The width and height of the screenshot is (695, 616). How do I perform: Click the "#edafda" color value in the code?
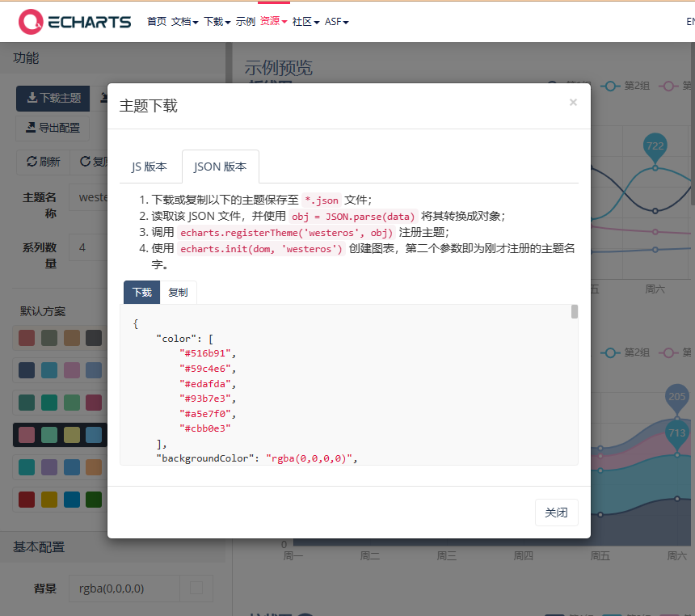205,384
